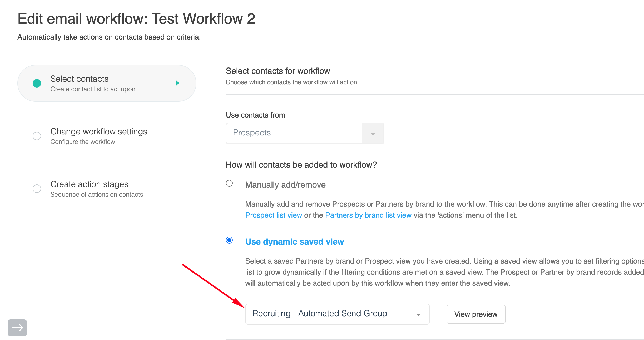Image resolution: width=644 pixels, height=340 pixels.
Task: Open the Prospect list view link
Action: click(274, 215)
